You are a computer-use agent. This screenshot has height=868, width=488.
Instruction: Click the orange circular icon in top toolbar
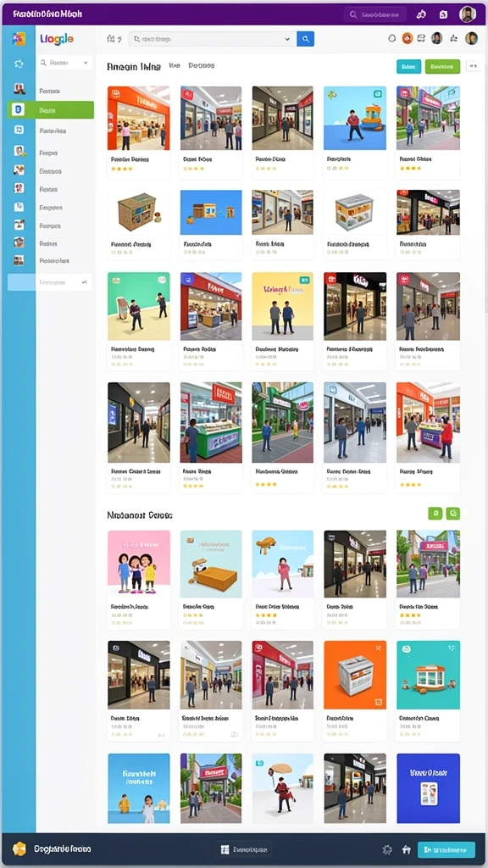[x=408, y=38]
